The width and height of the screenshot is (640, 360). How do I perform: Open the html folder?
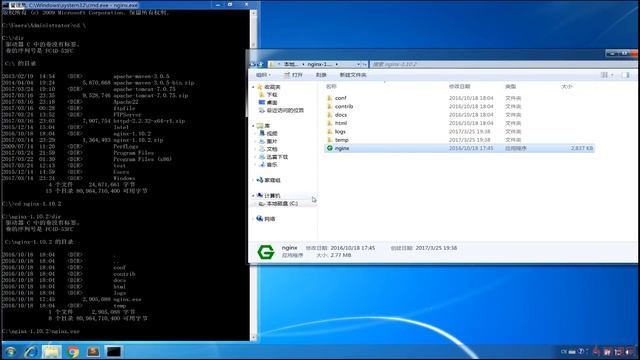(341, 123)
